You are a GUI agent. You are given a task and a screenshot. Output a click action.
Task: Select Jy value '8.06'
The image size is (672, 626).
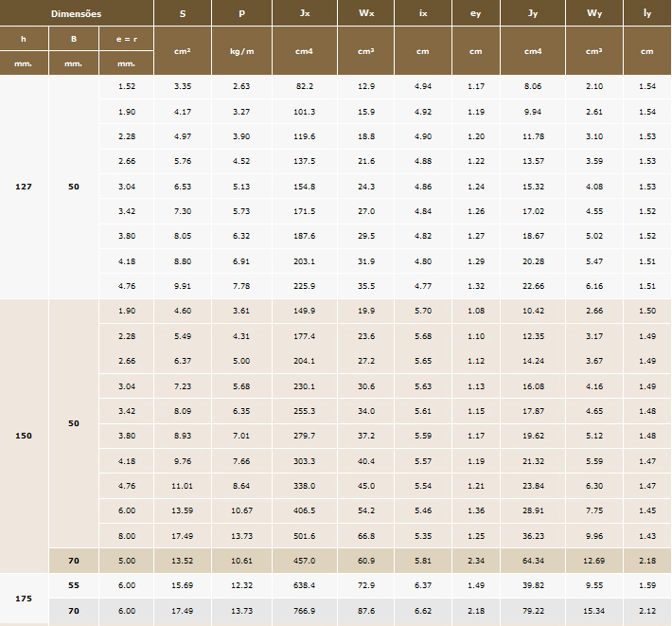coord(533,86)
